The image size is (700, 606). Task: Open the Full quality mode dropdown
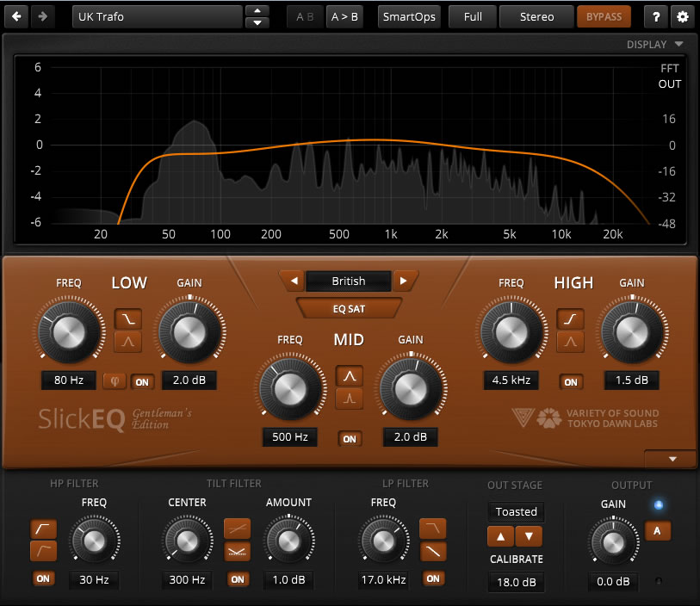pyautogui.click(x=473, y=17)
